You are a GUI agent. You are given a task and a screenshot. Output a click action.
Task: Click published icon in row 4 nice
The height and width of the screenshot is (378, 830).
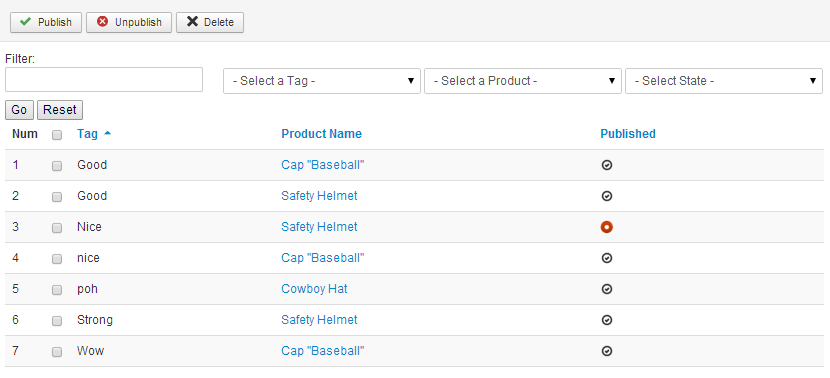(x=607, y=258)
